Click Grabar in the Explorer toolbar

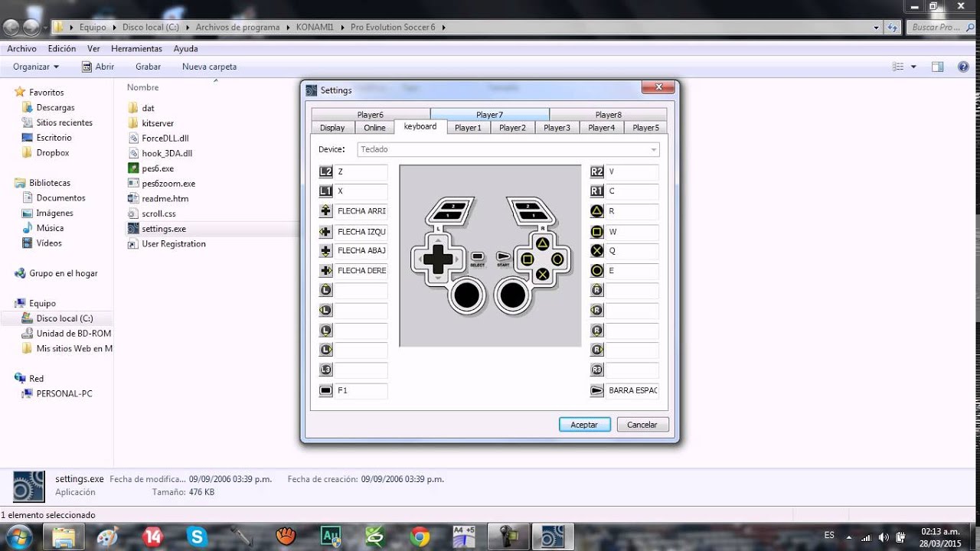point(148,67)
